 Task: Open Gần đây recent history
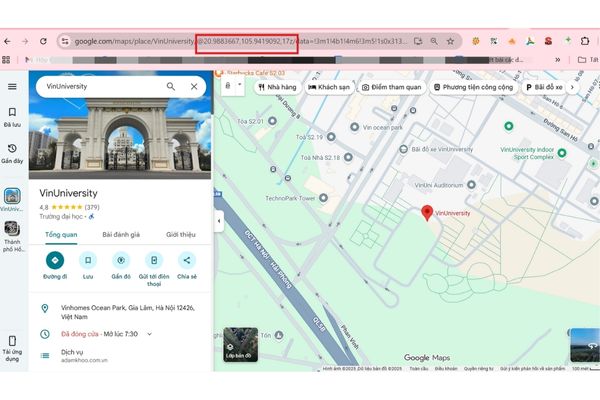12,153
